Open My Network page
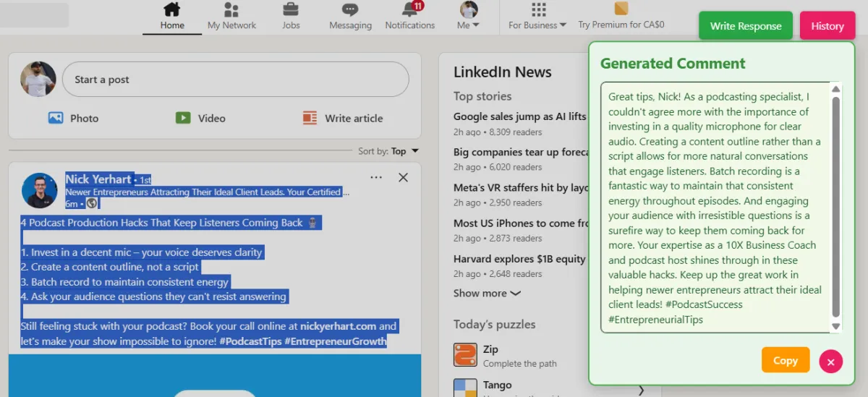This screenshot has width=868, height=397. pyautogui.click(x=231, y=17)
